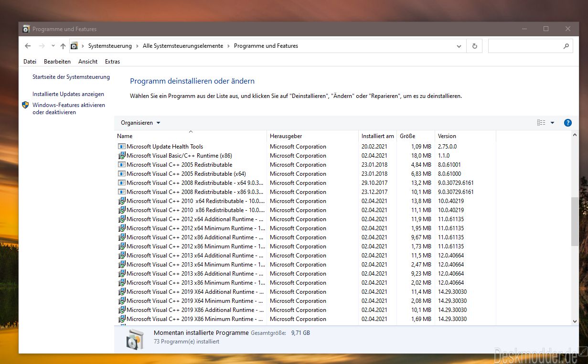Click the scrollbar down arrow
Viewport: 588px width, 364px height.
pos(575,321)
